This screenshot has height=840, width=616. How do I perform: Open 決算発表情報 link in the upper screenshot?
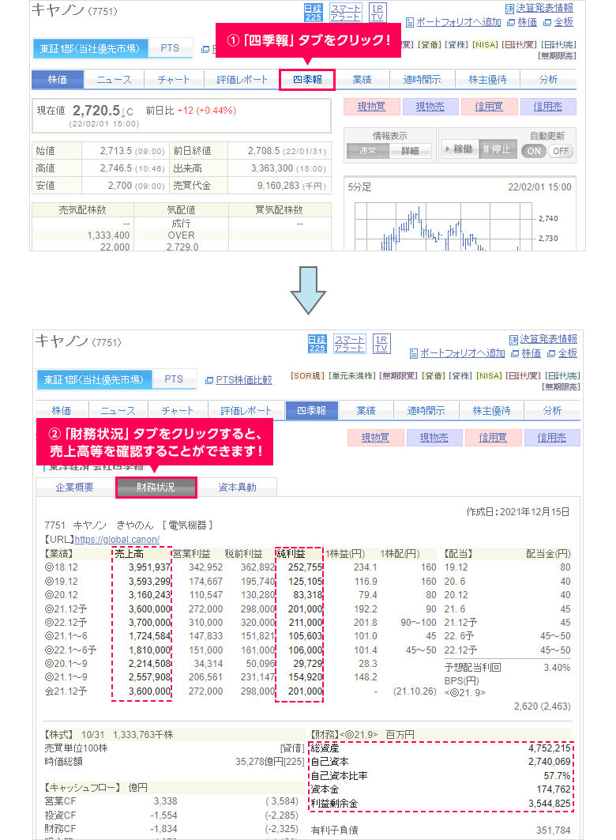(544, 8)
